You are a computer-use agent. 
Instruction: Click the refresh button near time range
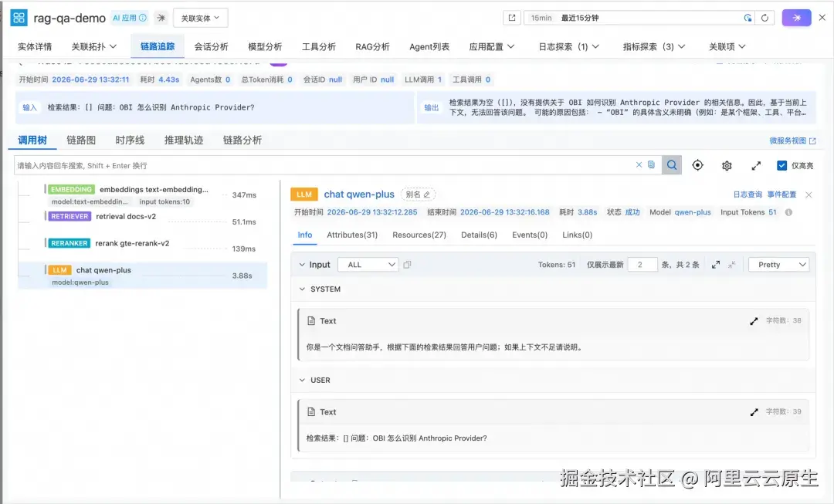[764, 18]
